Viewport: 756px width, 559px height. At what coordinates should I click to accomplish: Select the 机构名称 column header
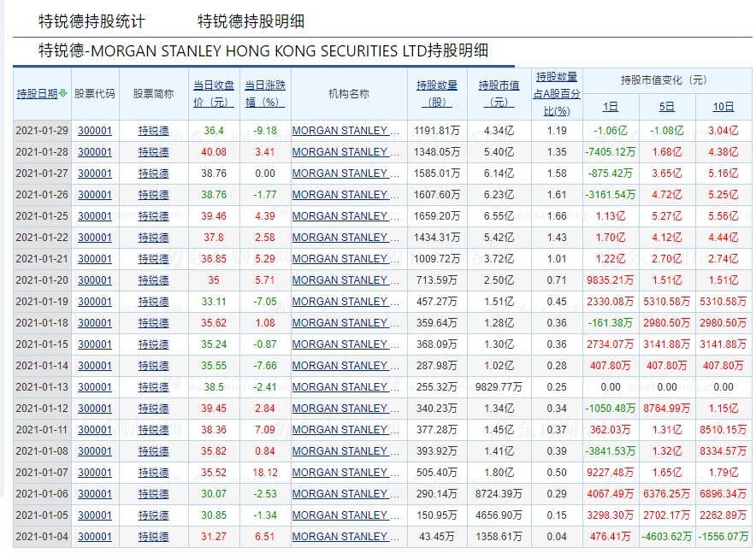349,93
